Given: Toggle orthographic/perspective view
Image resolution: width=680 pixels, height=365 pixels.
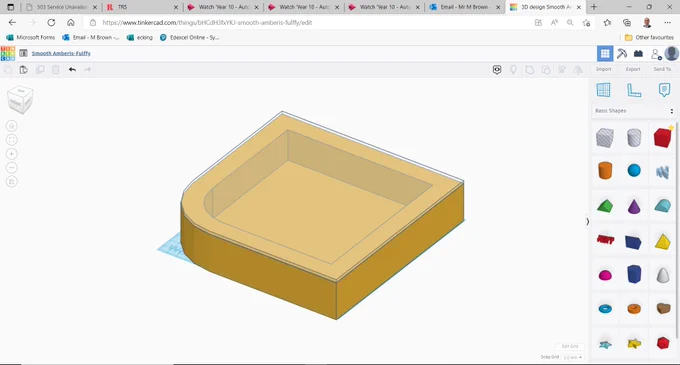Looking at the screenshot, I should (x=12, y=182).
